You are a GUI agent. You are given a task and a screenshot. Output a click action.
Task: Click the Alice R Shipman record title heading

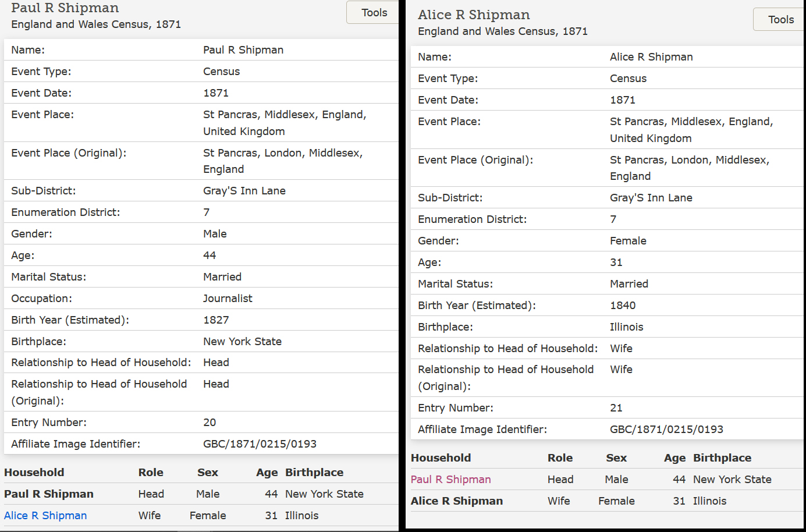point(474,15)
